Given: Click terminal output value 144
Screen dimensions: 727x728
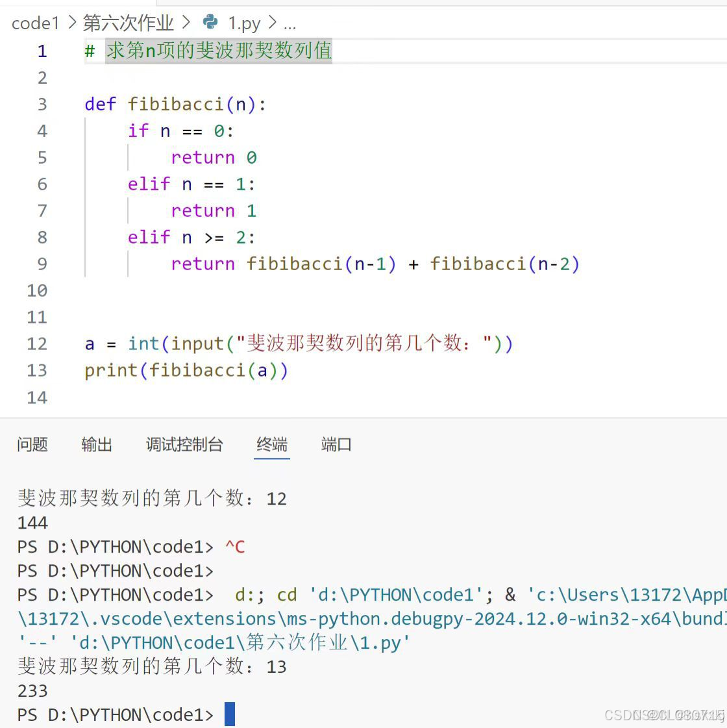Looking at the screenshot, I should point(32,523).
